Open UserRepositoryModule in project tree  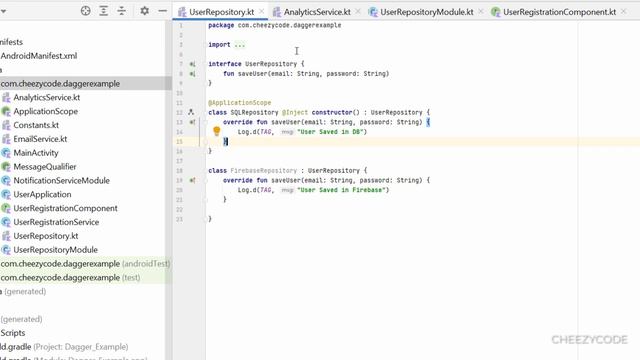point(56,250)
